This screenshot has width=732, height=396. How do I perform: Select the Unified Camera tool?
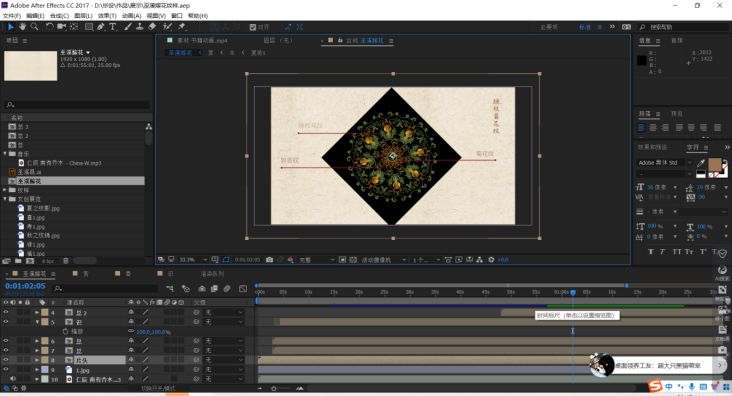coord(62,27)
